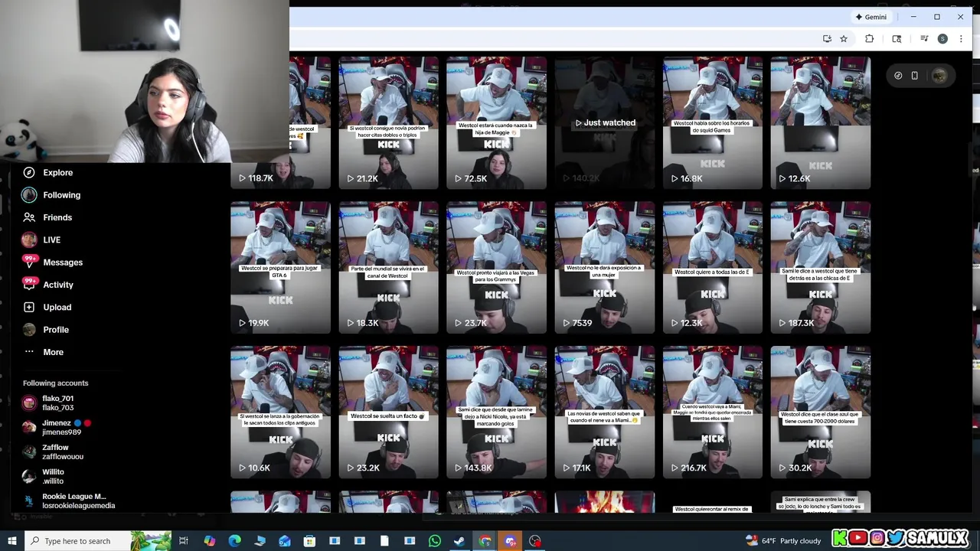The height and width of the screenshot is (551, 980).
Task: Expand the More menu
Action: point(44,352)
